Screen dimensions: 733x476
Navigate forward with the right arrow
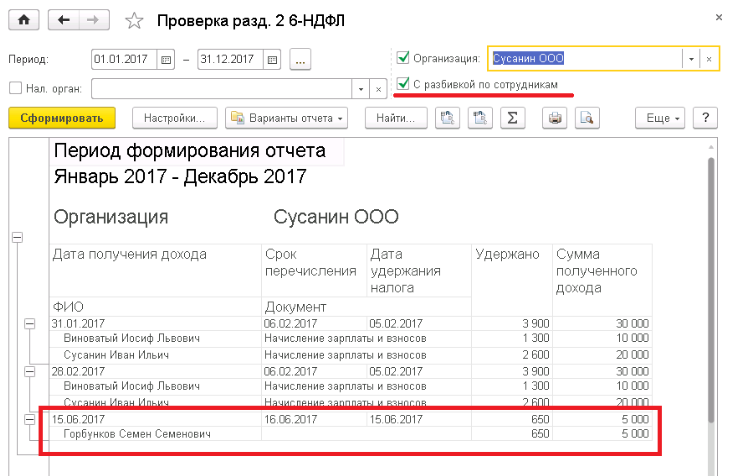94,20
